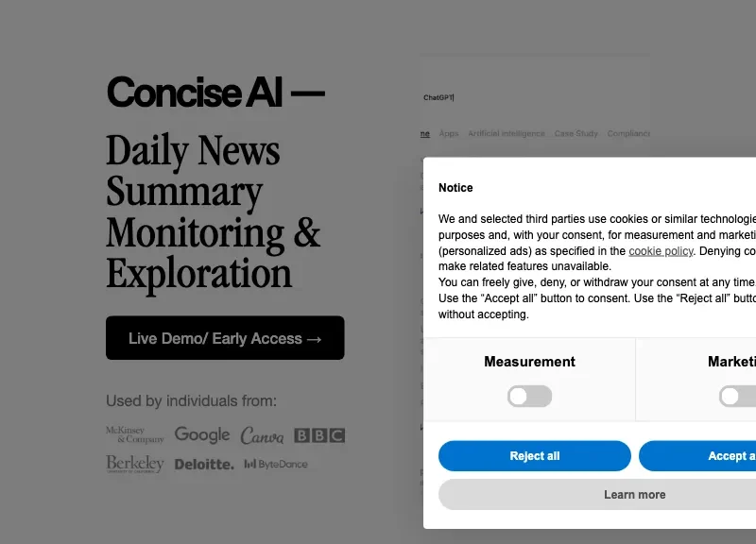Turn on the Marketing cookies toggle
The height and width of the screenshot is (544, 756).
tap(738, 396)
